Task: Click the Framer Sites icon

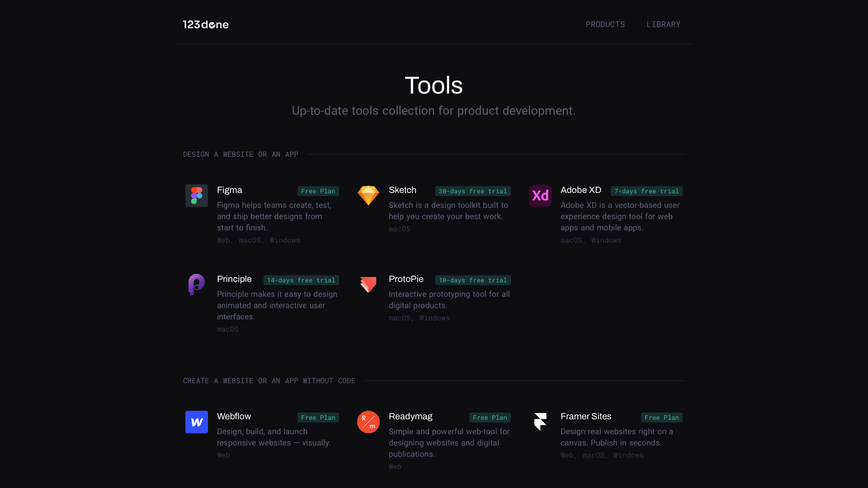Action: [540, 422]
